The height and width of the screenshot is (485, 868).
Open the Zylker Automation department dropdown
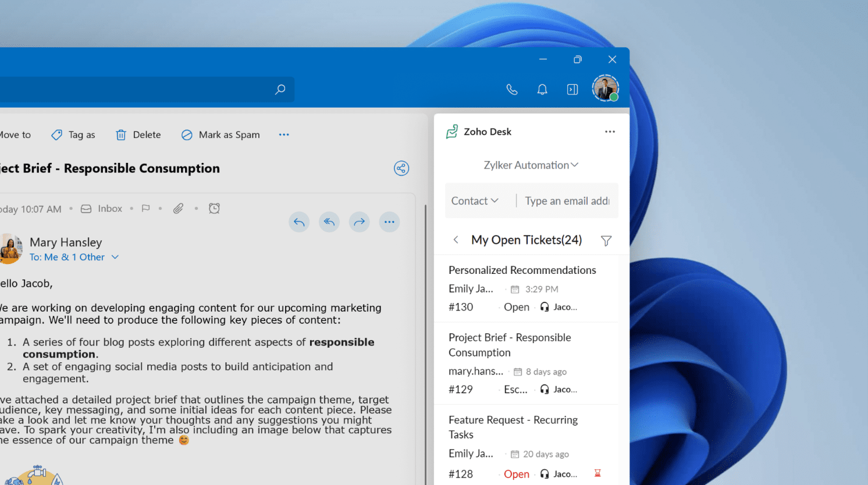[x=531, y=165]
